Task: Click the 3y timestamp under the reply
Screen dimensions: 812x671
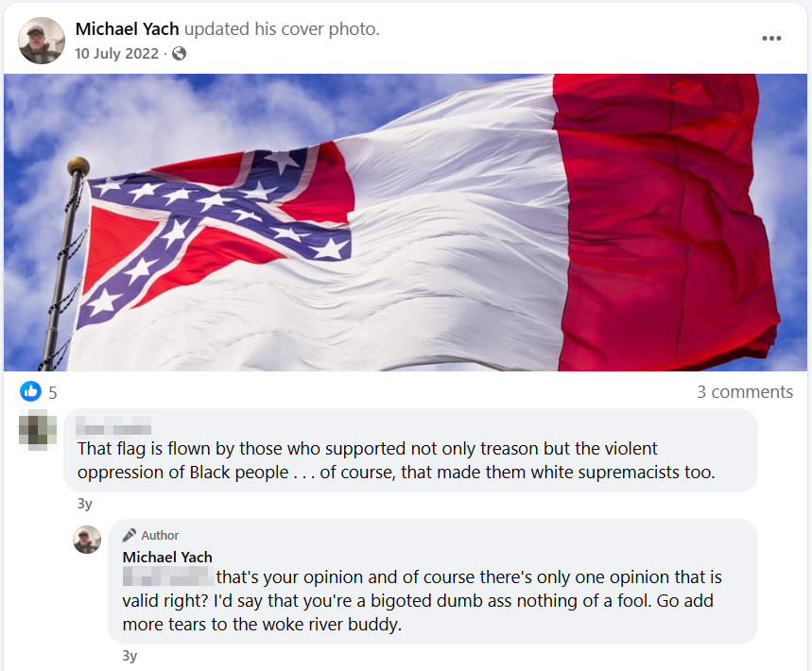Action: 130,656
